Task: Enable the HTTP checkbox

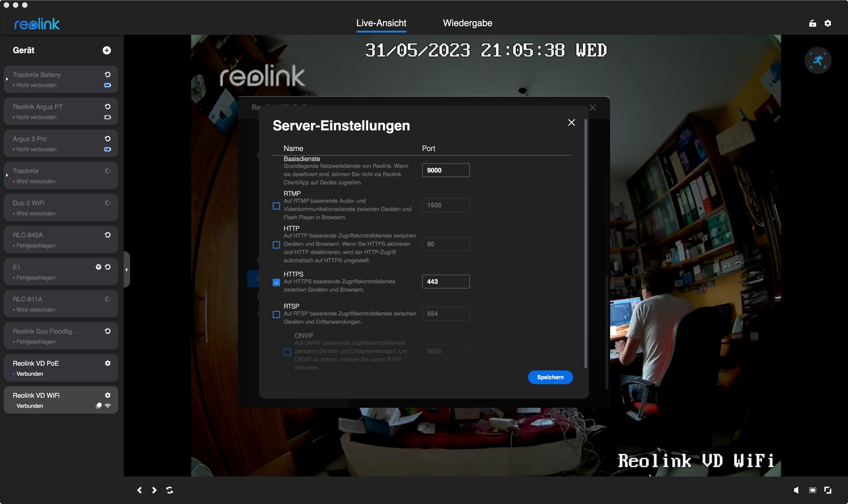Action: [x=276, y=245]
